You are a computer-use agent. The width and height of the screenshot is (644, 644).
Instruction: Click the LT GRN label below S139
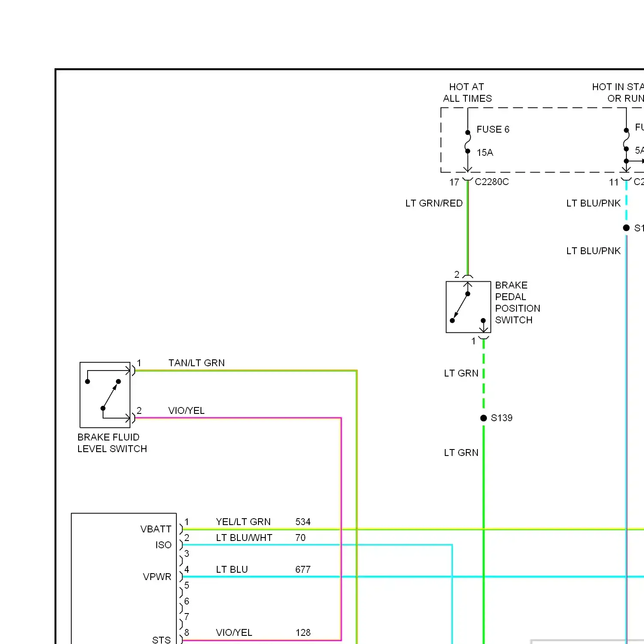(461, 453)
